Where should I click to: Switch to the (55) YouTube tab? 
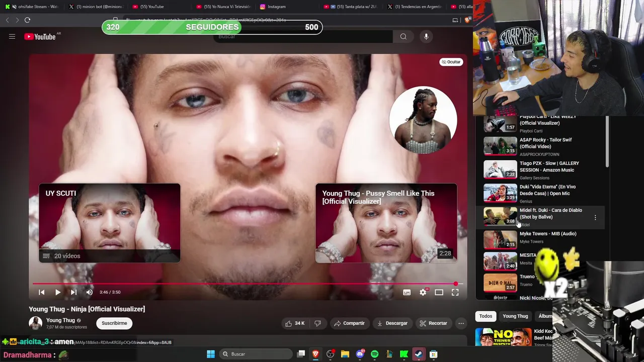[159, 7]
